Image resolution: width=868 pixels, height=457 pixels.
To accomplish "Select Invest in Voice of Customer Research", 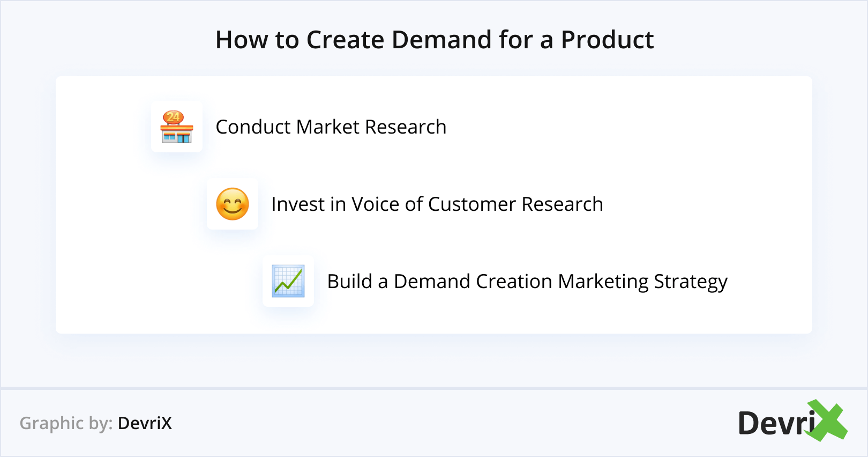I will tap(437, 204).
